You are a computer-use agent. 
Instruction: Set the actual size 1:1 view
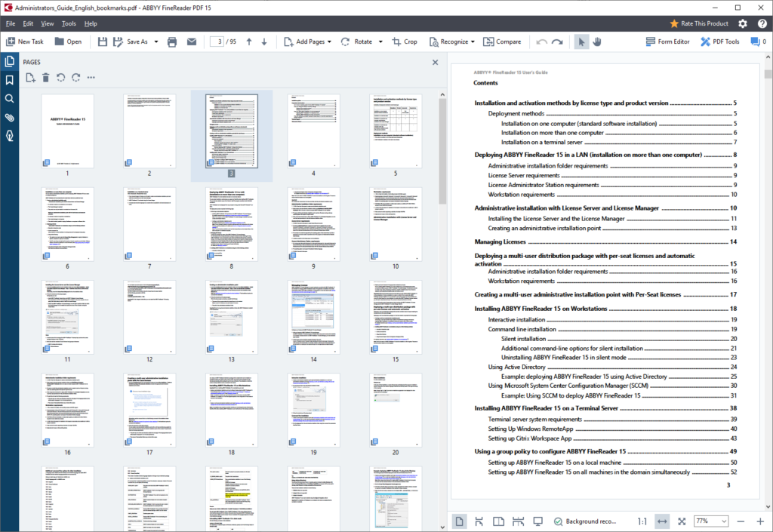[x=642, y=521]
